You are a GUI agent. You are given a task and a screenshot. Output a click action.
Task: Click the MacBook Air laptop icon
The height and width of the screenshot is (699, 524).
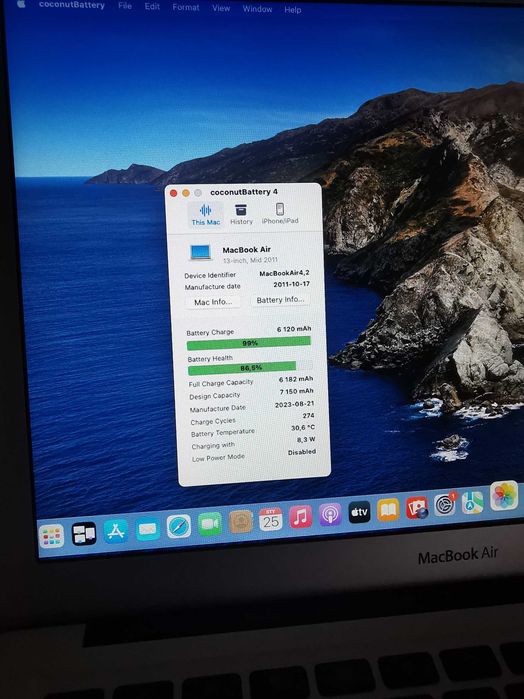click(201, 252)
